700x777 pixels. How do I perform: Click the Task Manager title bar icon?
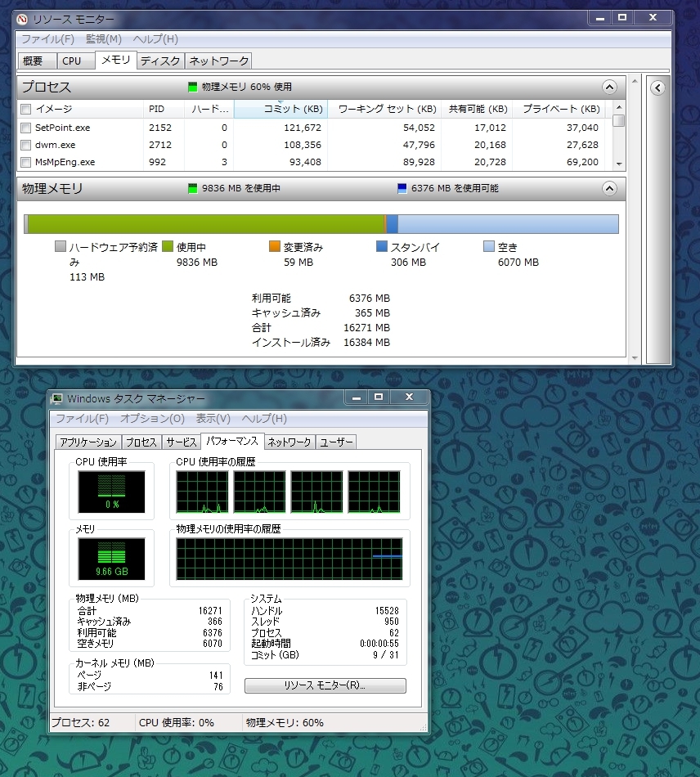pyautogui.click(x=57, y=399)
